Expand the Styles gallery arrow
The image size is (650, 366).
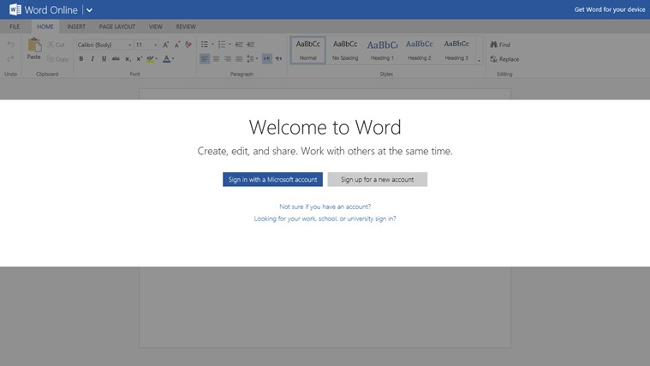pos(479,61)
